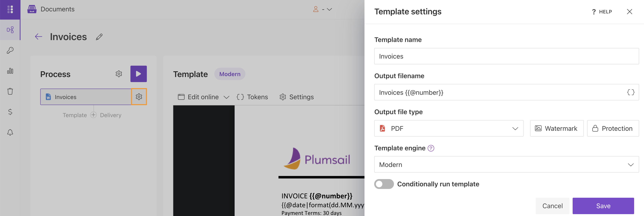
Task: Open Invoices template step gear icon
Action: click(x=139, y=97)
